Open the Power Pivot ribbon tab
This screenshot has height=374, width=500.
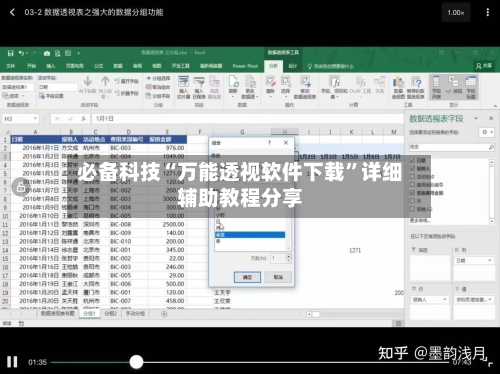(245, 66)
